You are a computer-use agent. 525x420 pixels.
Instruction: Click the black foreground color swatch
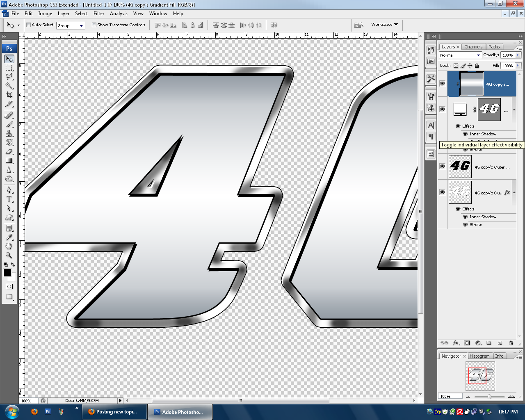coord(7,273)
